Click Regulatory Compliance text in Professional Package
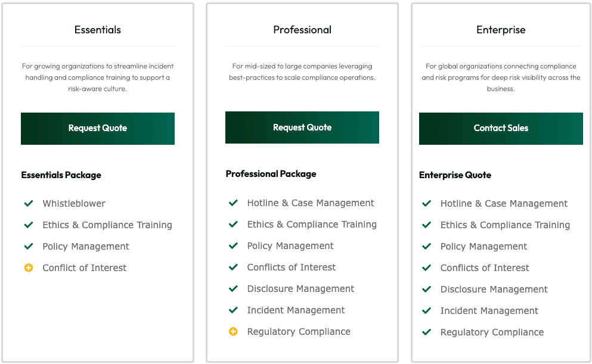 coord(299,332)
